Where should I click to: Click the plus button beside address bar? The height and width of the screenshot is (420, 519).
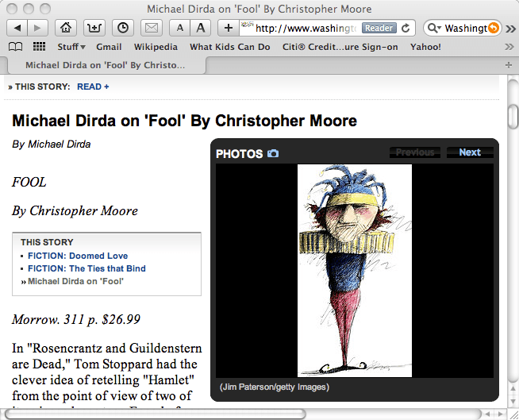[x=229, y=28]
